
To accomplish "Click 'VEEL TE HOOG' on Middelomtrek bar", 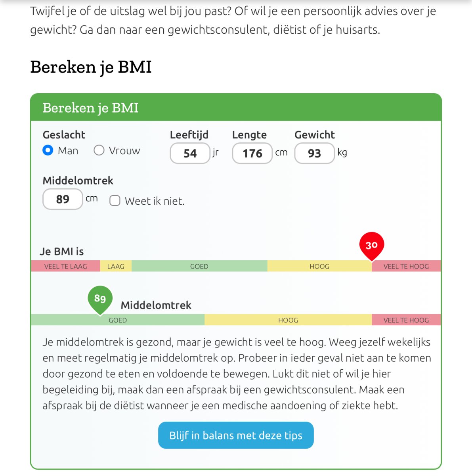I will point(406,320).
